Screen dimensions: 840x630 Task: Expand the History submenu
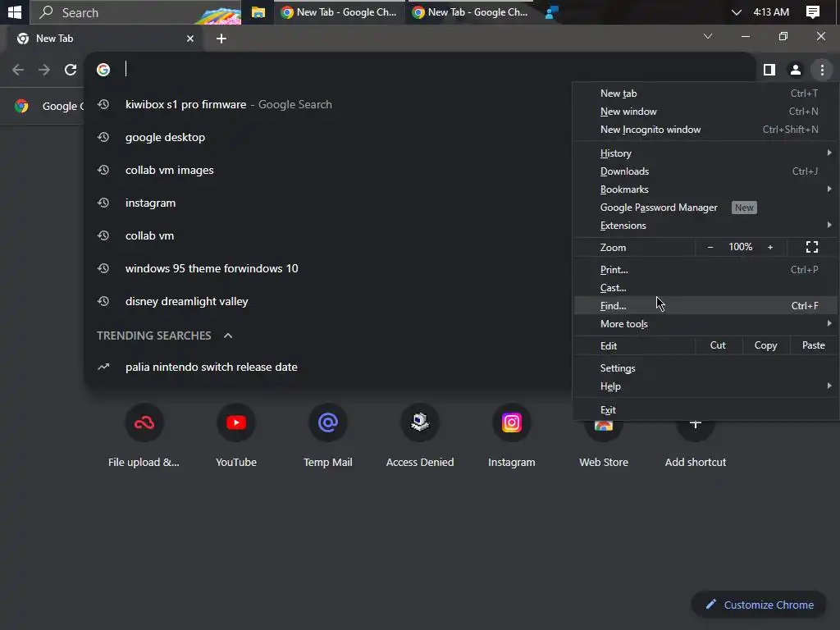(706, 153)
